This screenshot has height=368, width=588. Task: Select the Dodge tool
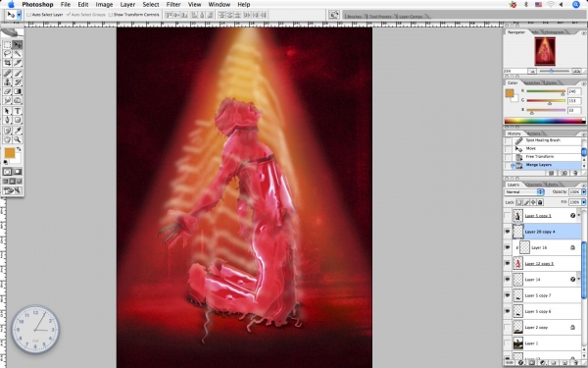coord(18,101)
